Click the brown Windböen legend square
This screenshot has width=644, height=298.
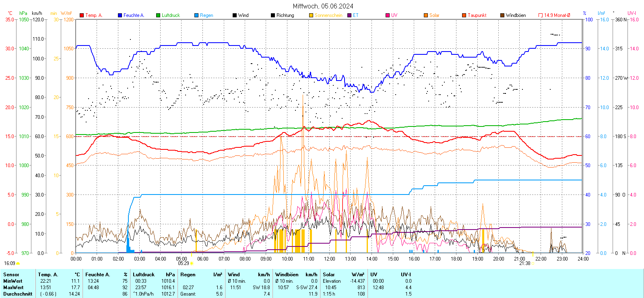pos(502,15)
